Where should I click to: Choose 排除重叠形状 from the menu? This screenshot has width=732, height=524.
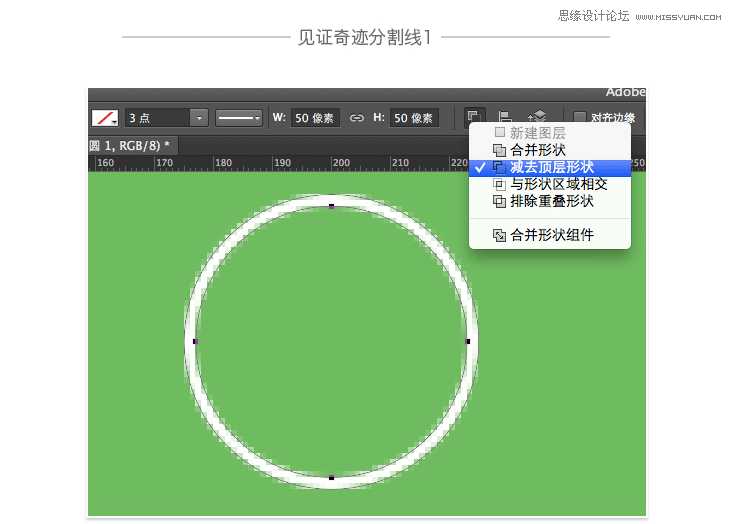click(549, 201)
